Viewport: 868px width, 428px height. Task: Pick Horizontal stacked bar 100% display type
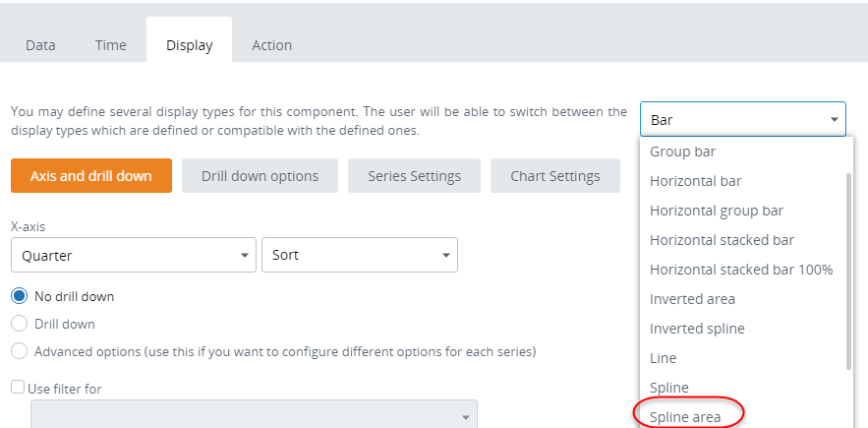click(x=741, y=270)
